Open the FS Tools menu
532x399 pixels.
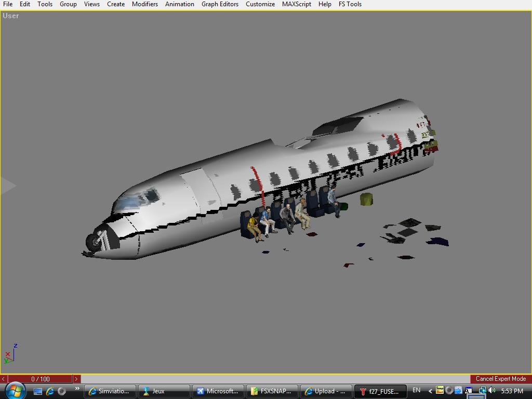tap(350, 4)
